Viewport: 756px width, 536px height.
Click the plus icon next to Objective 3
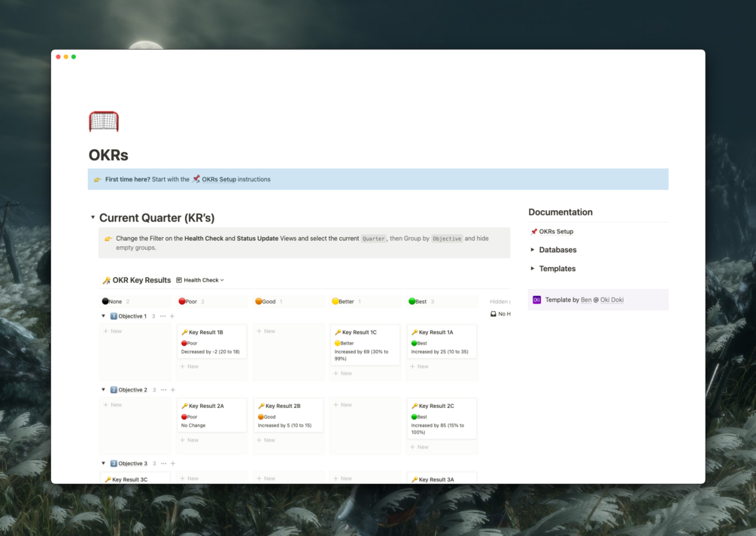point(173,463)
